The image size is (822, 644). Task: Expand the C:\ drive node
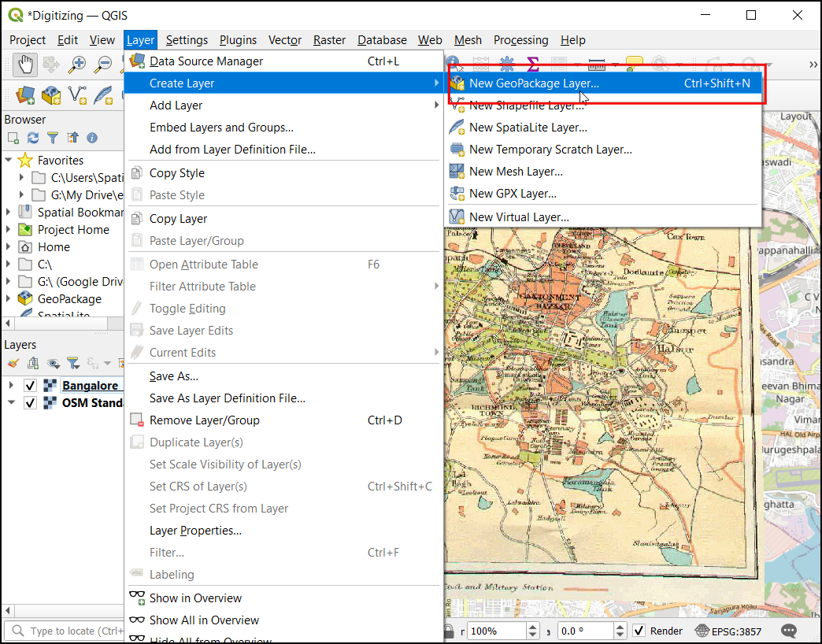click(x=9, y=264)
